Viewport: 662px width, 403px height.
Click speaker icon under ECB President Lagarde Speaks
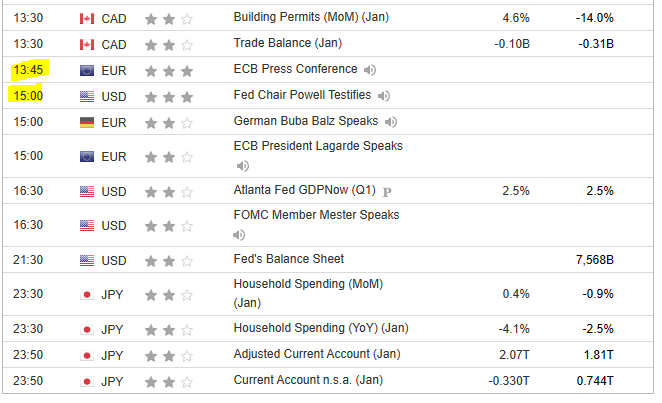point(241,166)
